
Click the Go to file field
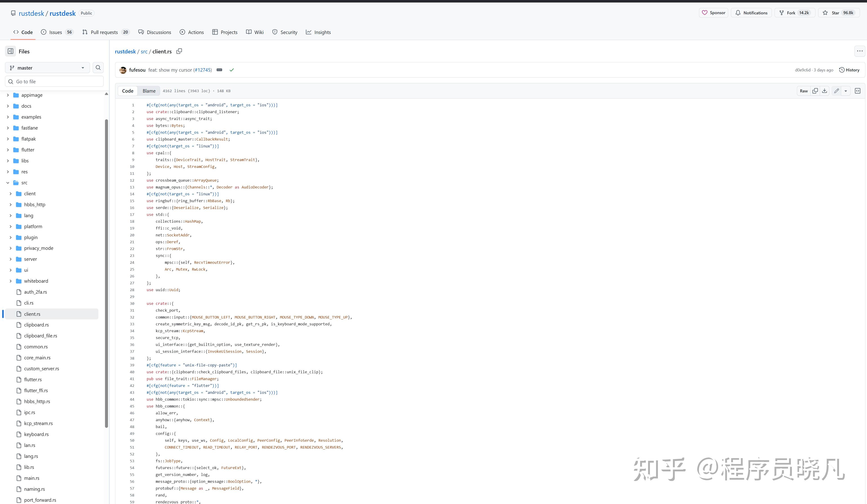click(x=54, y=81)
